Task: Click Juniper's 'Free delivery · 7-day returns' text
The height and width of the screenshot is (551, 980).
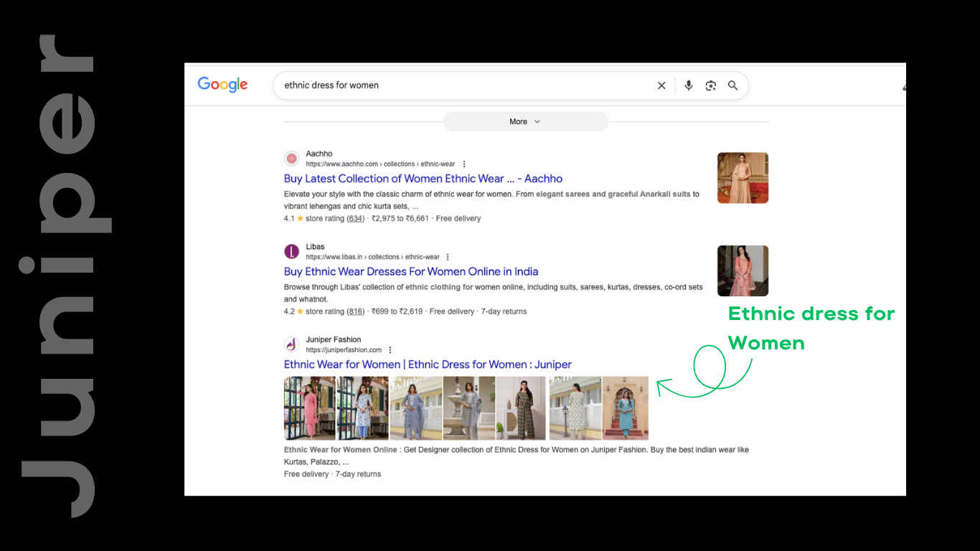Action: tap(332, 474)
